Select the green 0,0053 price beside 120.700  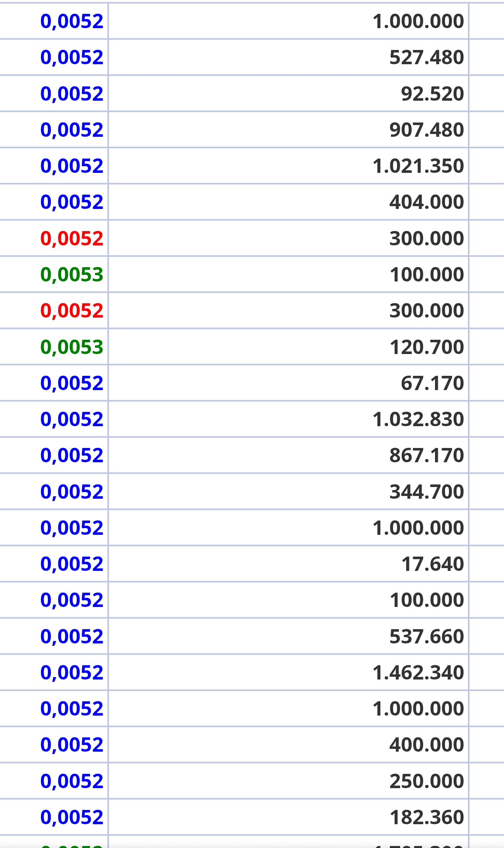(x=72, y=347)
